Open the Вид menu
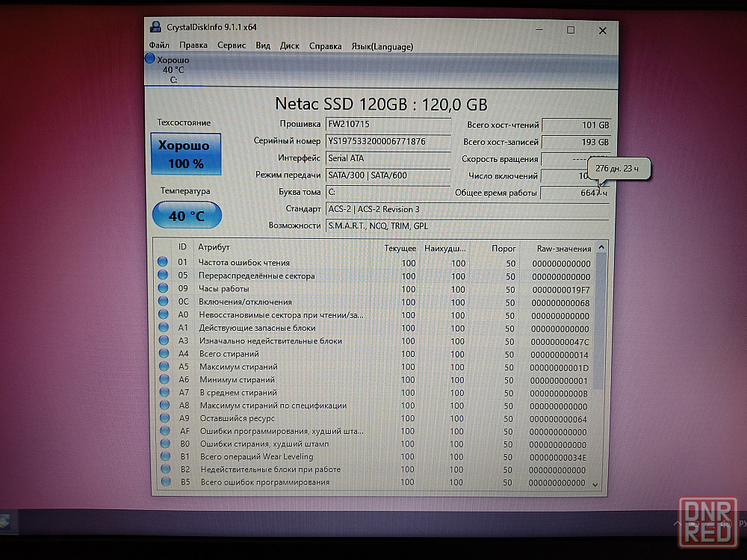 263,46
